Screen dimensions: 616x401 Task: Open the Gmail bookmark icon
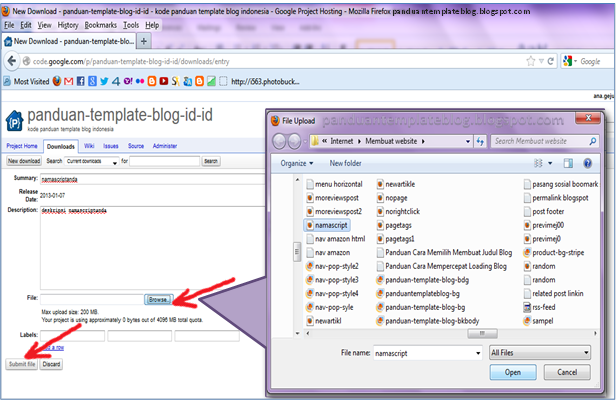tap(69, 81)
